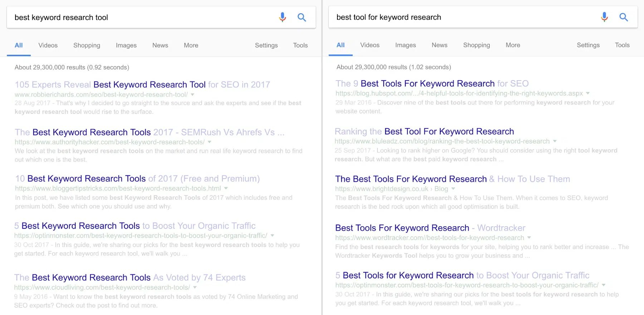Open the More menu in left results
Viewport: 644px width, 315px height.
191,45
